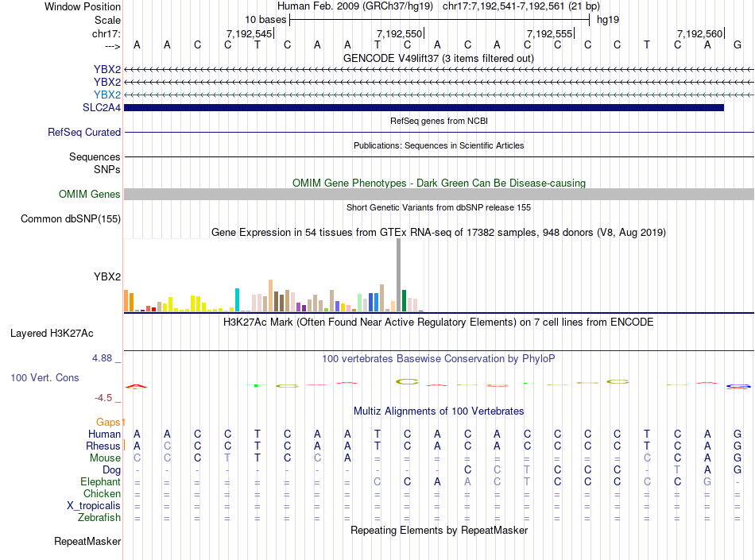The height and width of the screenshot is (560, 755).
Task: Click the OMIM Genes track label
Action: pos(90,194)
